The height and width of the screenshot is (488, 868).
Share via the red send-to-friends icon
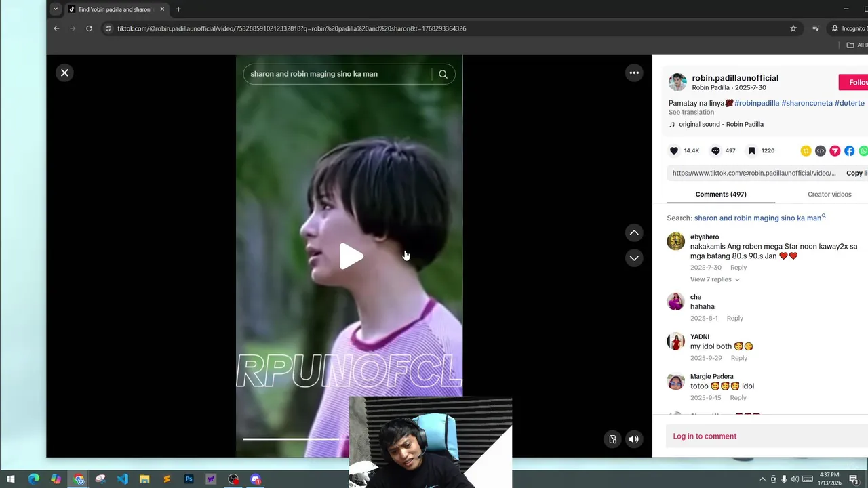835,151
